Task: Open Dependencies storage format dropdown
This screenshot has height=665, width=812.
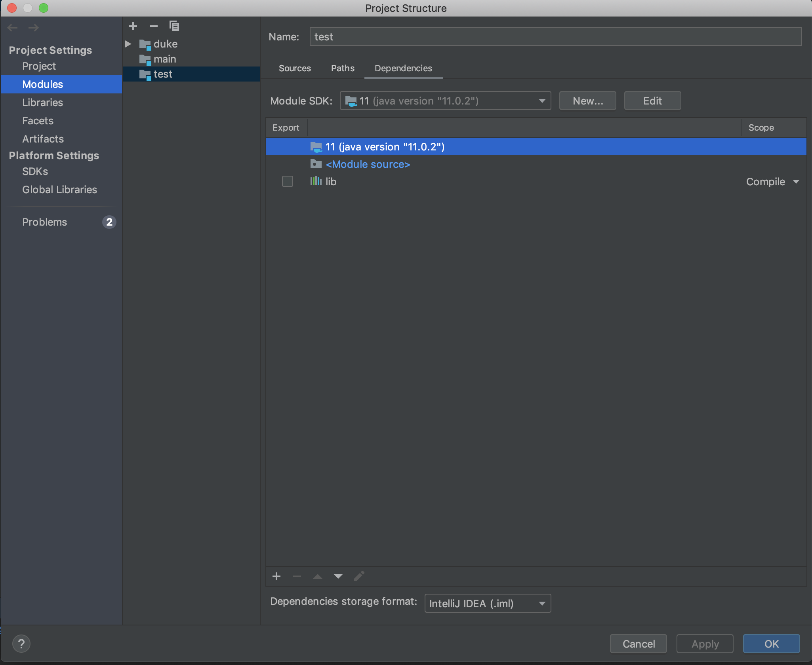Action: pyautogui.click(x=487, y=603)
